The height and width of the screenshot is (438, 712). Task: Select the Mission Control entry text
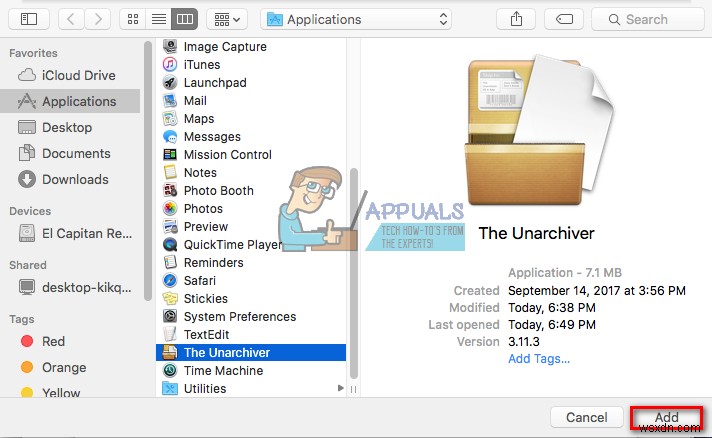227,155
